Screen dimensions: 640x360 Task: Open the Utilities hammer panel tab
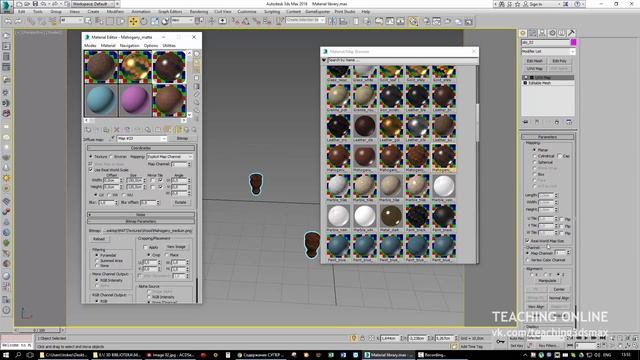tap(571, 33)
